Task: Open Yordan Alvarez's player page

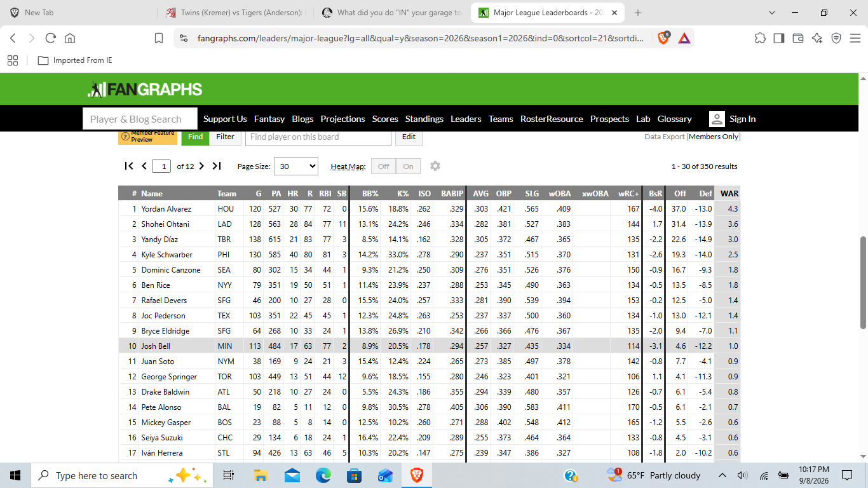Action: click(x=166, y=209)
